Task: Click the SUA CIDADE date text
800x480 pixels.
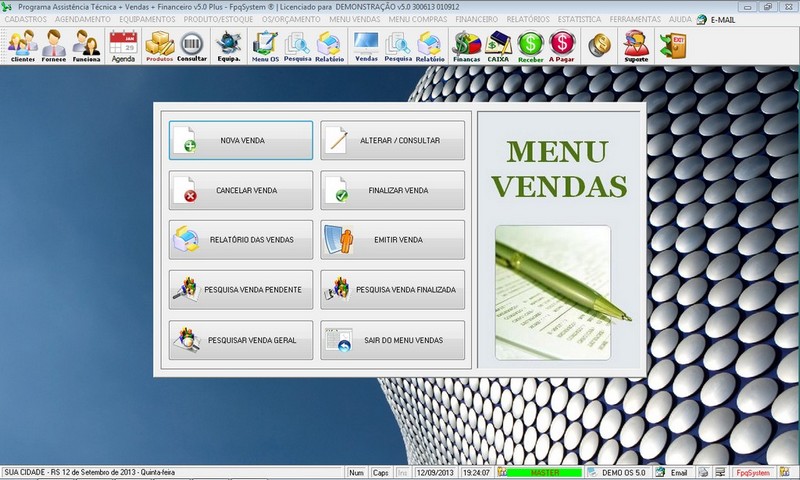Action: point(90,473)
